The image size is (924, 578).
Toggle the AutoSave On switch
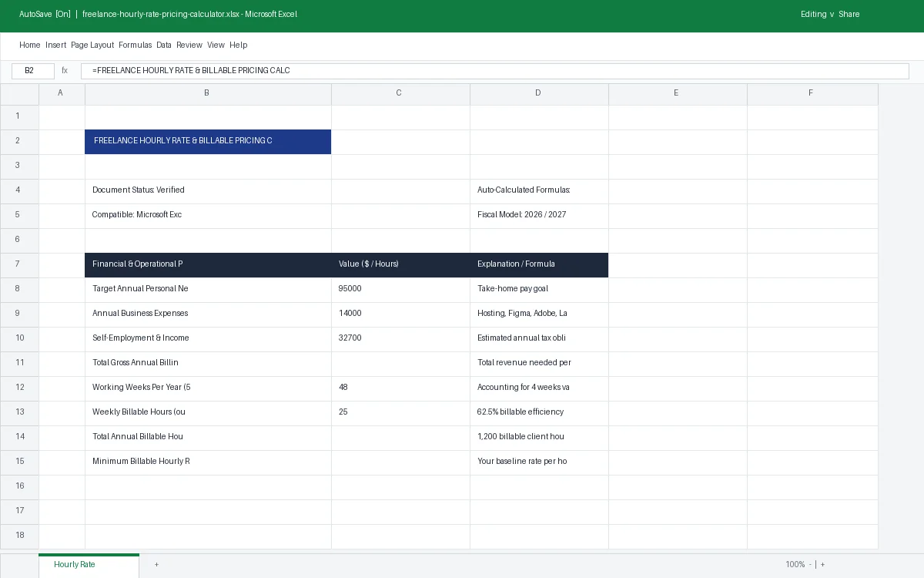(x=45, y=14)
